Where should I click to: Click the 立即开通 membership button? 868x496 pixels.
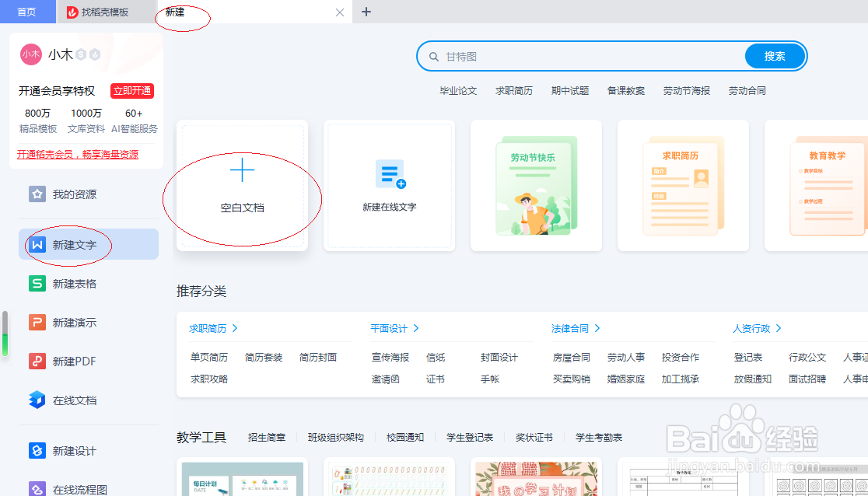(131, 91)
